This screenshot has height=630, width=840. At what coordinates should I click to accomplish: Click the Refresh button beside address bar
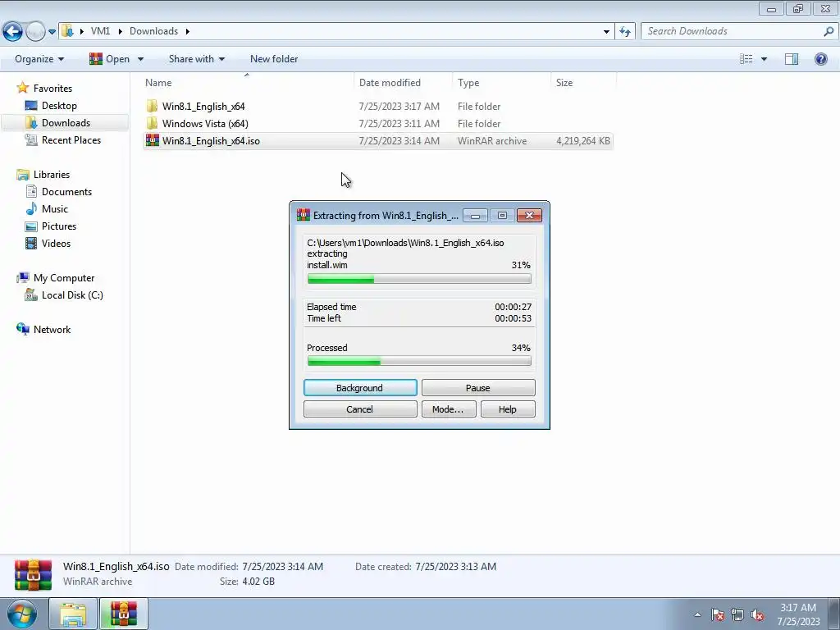tap(624, 32)
